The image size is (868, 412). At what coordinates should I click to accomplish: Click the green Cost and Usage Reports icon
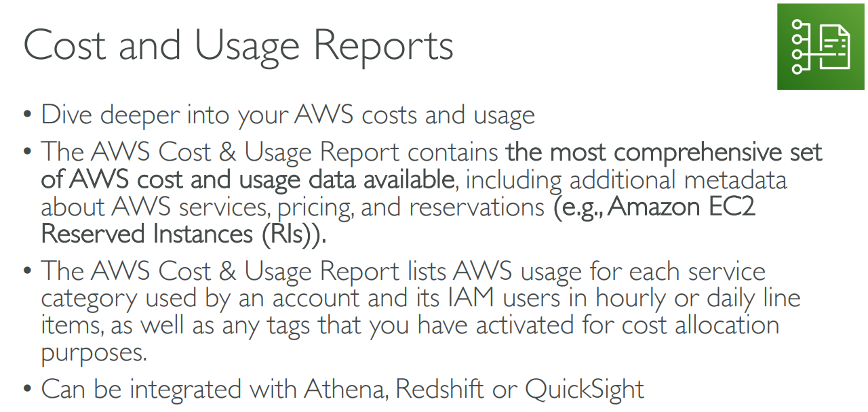click(821, 47)
